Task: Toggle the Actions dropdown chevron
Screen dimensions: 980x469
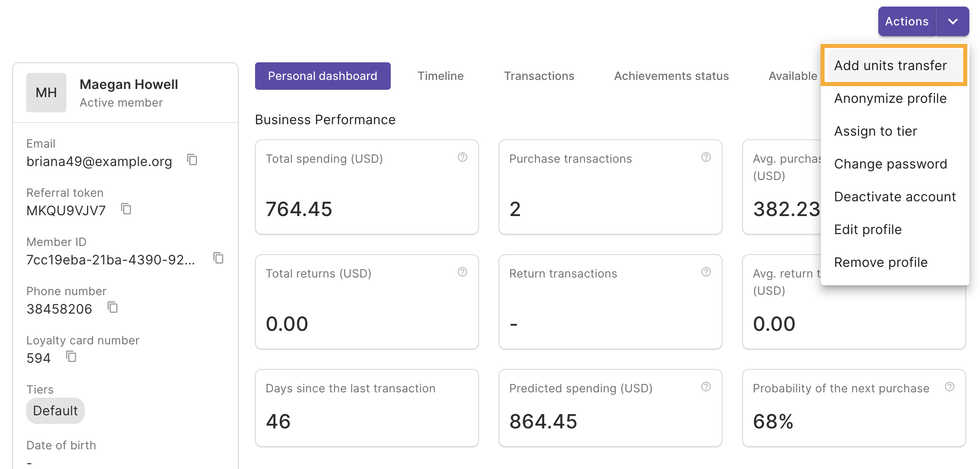Action: tap(953, 21)
